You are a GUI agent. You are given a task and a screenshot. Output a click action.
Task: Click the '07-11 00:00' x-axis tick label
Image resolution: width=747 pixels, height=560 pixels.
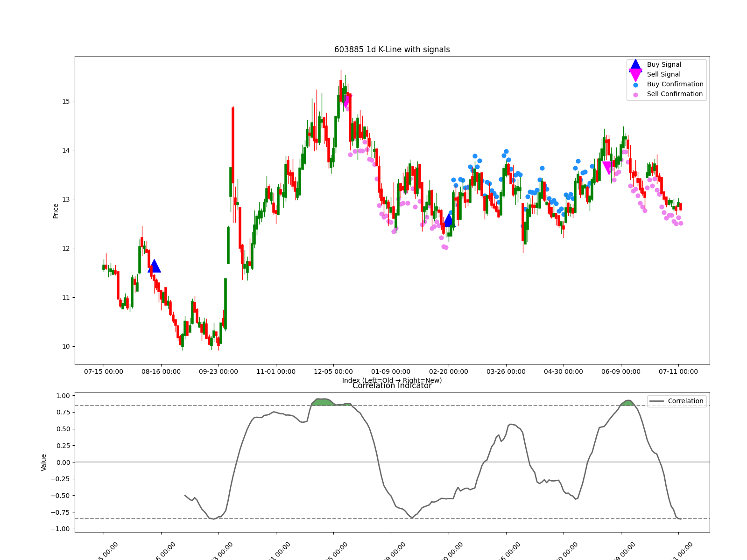point(678,372)
